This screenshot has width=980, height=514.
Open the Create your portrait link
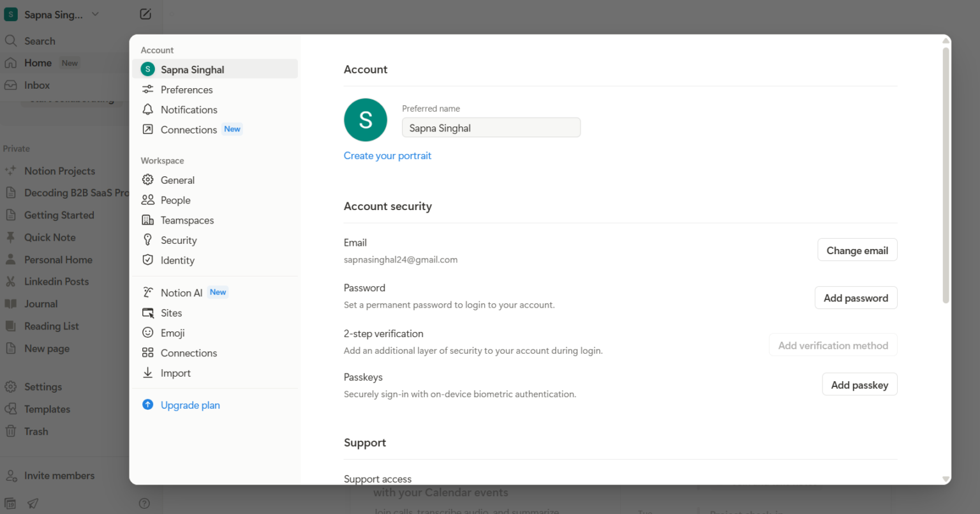tap(387, 155)
